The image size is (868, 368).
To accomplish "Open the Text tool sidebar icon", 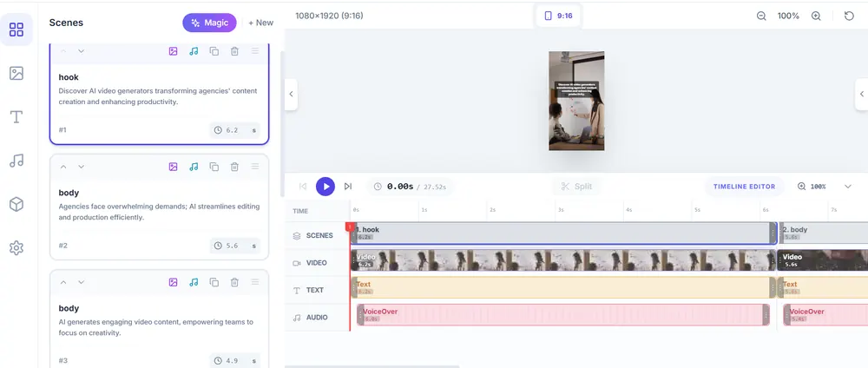I will pyautogui.click(x=16, y=117).
